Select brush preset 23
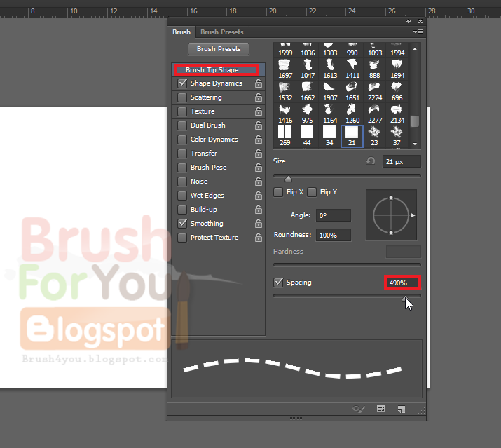Viewport: 501px width, 448px height. tap(374, 136)
